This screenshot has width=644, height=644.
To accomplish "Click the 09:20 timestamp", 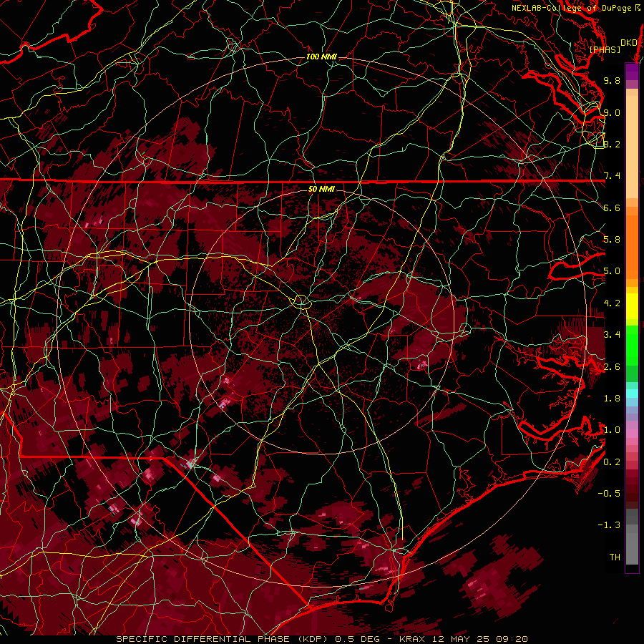I will (512, 639).
